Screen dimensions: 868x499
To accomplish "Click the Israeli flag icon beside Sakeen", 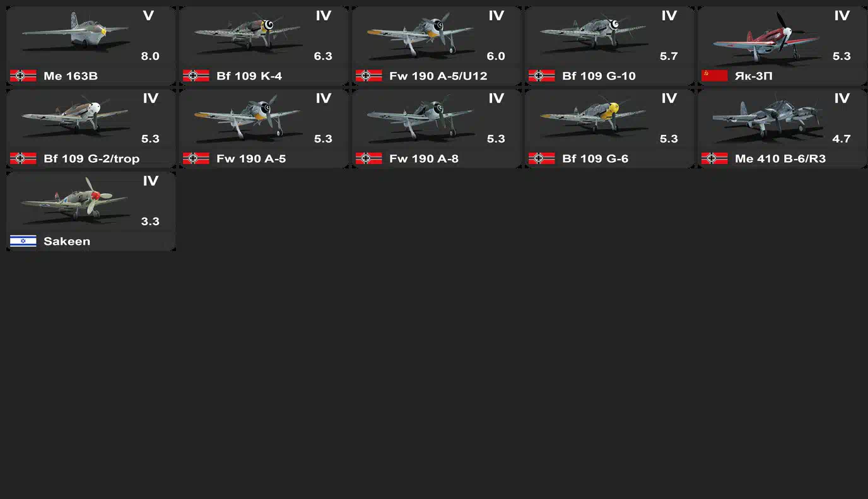I will (23, 242).
